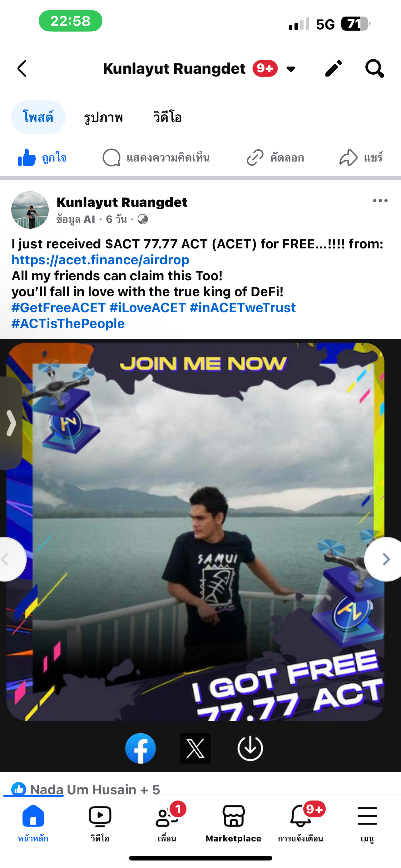Screen dimensions: 401x868
Task: Open the search magnifier icon
Action: point(374,69)
